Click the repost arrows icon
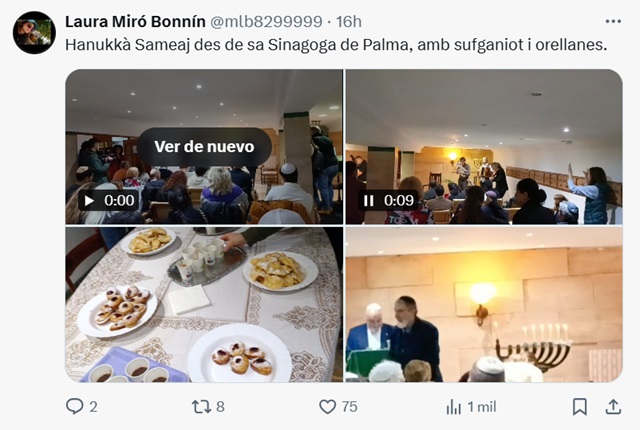Viewport: 640px width, 430px height. pyautogui.click(x=201, y=406)
